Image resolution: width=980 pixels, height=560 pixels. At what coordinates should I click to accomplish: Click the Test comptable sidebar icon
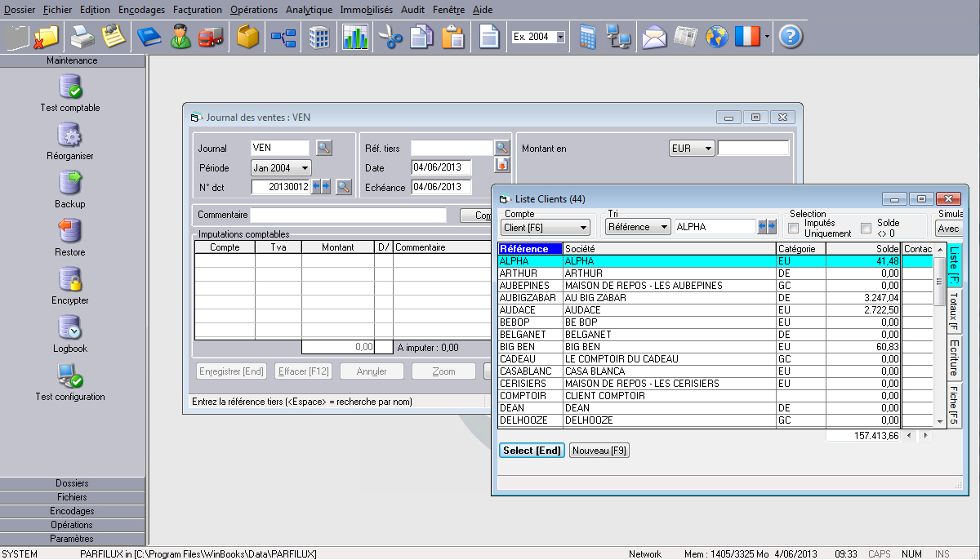pos(70,87)
